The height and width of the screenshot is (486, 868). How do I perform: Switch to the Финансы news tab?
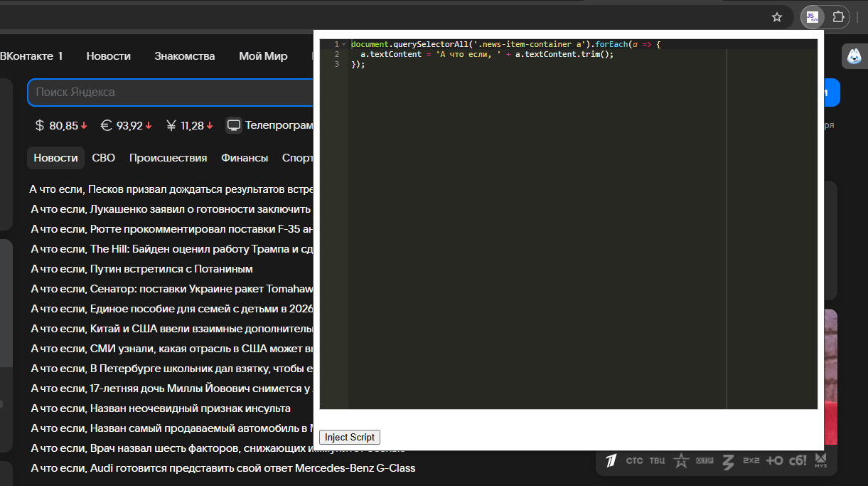(x=245, y=158)
